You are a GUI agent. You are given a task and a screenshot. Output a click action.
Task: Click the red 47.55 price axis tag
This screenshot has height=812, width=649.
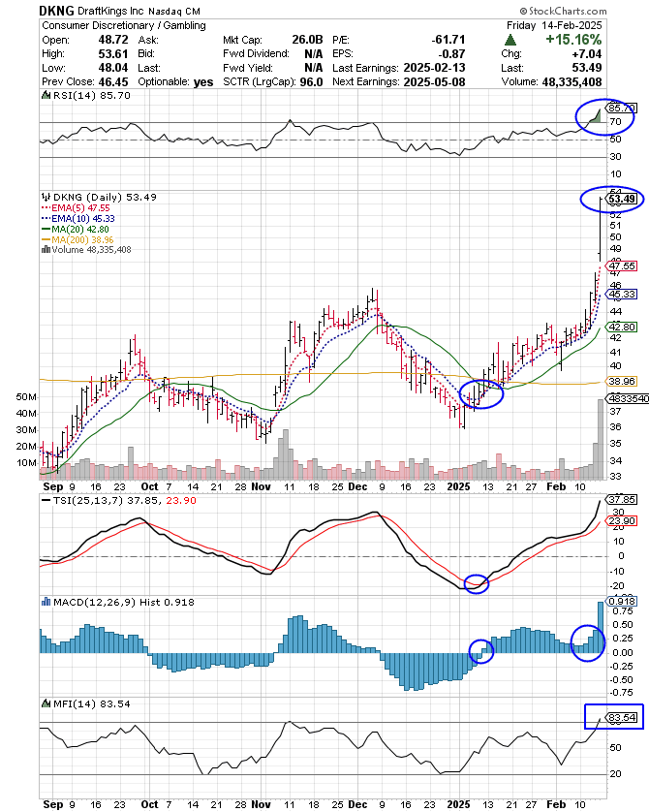coord(621,266)
